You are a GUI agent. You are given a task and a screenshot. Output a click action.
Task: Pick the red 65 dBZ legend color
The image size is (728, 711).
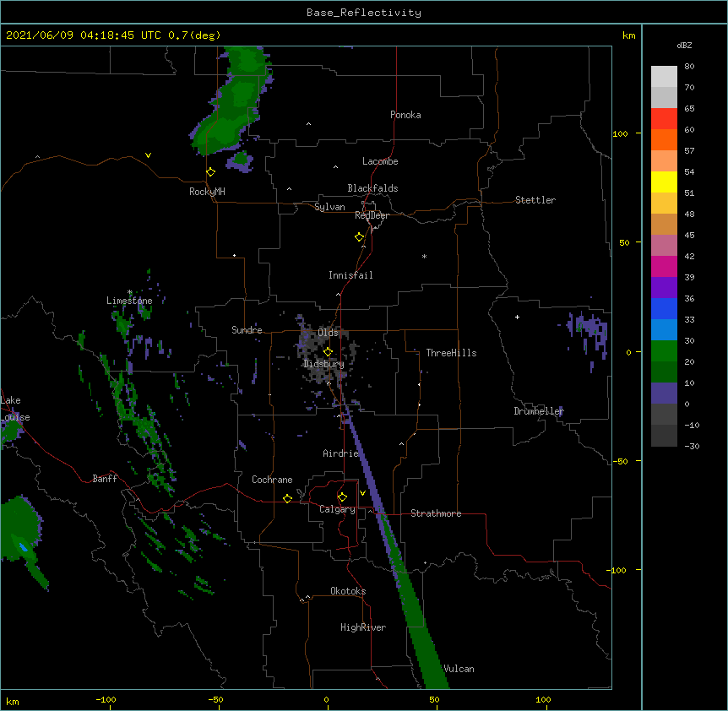coord(664,118)
